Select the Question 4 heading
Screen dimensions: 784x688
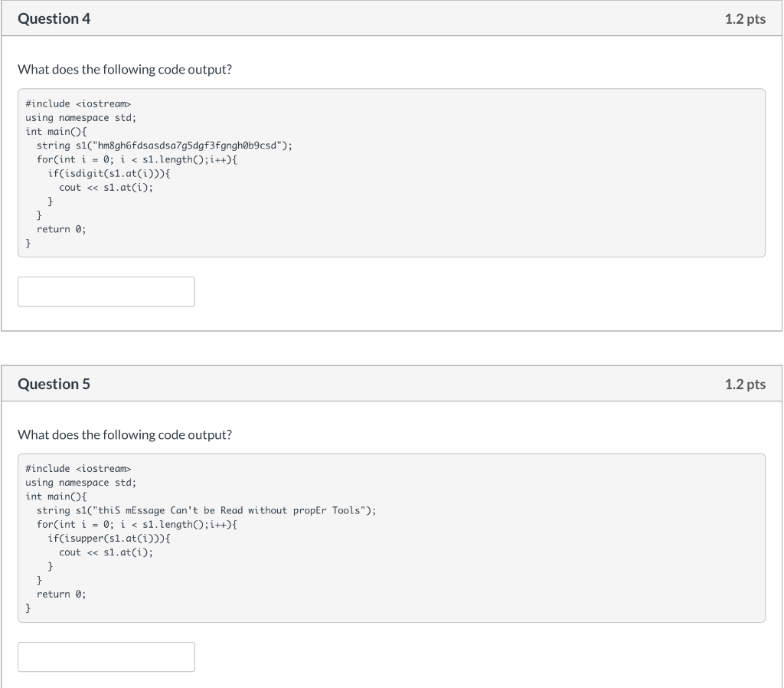[x=54, y=18]
